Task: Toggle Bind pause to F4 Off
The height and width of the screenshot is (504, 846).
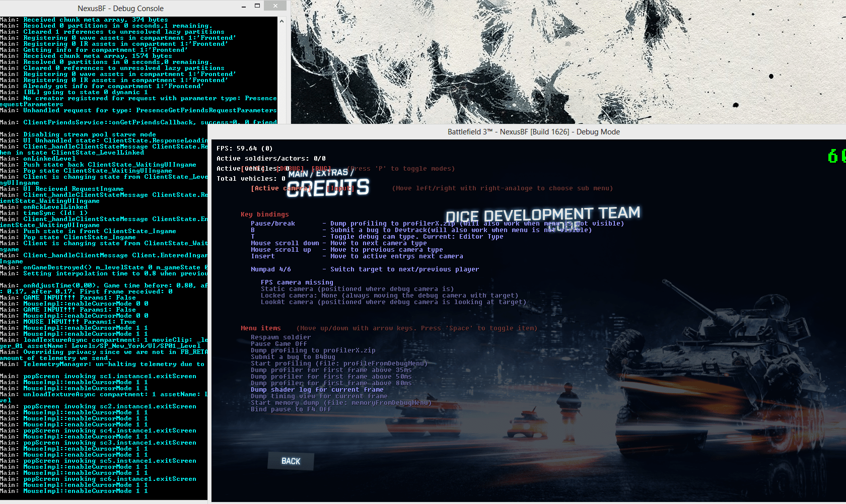Action: 291,409
